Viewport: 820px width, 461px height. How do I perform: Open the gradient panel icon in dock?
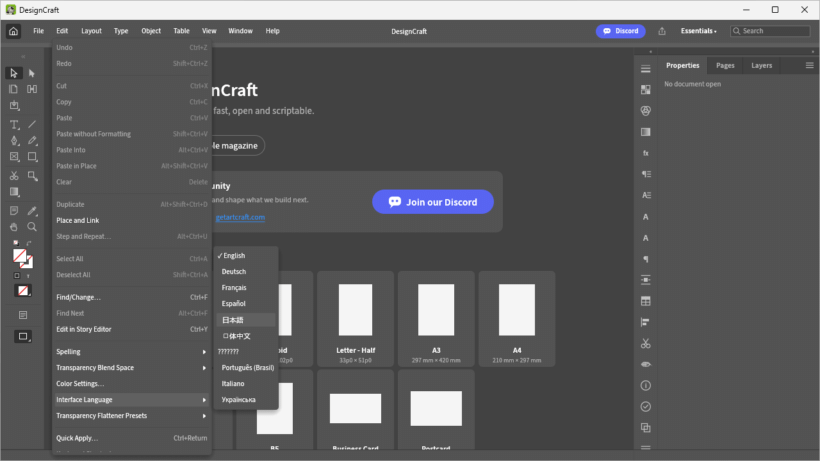pos(646,132)
